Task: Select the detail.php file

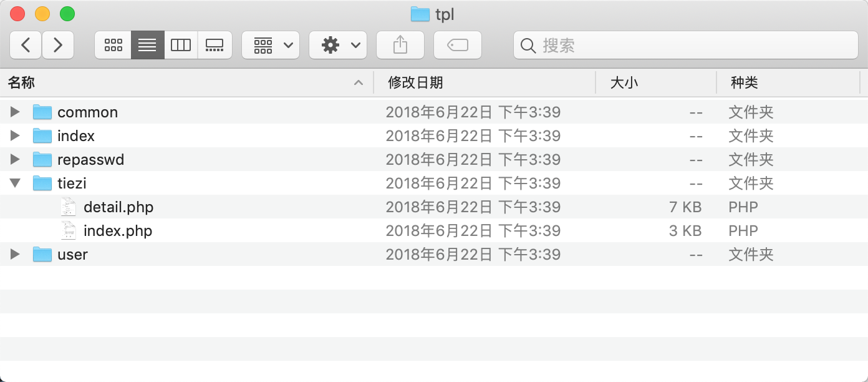Action: 118,207
